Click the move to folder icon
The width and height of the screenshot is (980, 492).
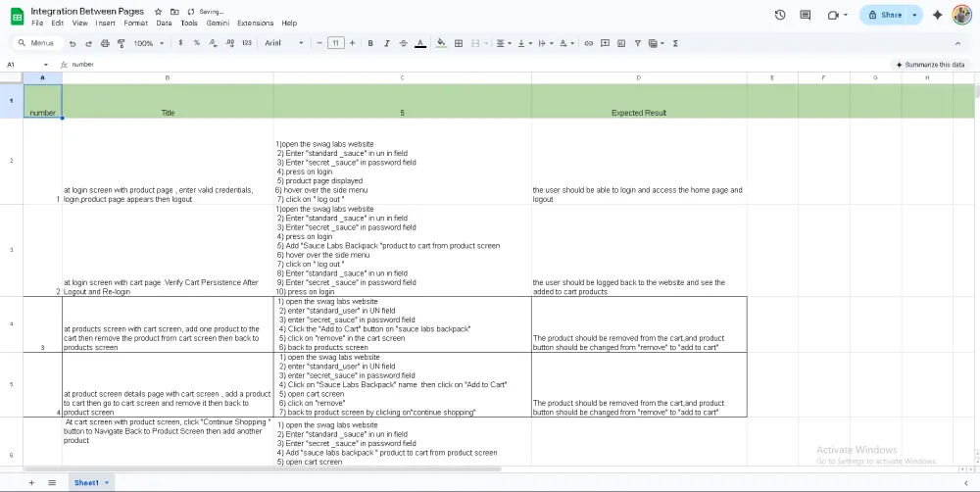click(174, 12)
